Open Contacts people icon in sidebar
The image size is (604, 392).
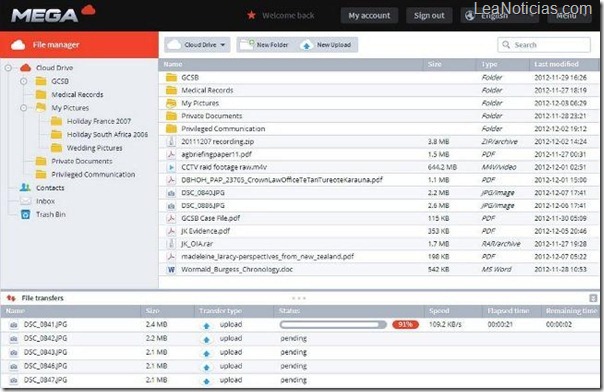[25, 188]
